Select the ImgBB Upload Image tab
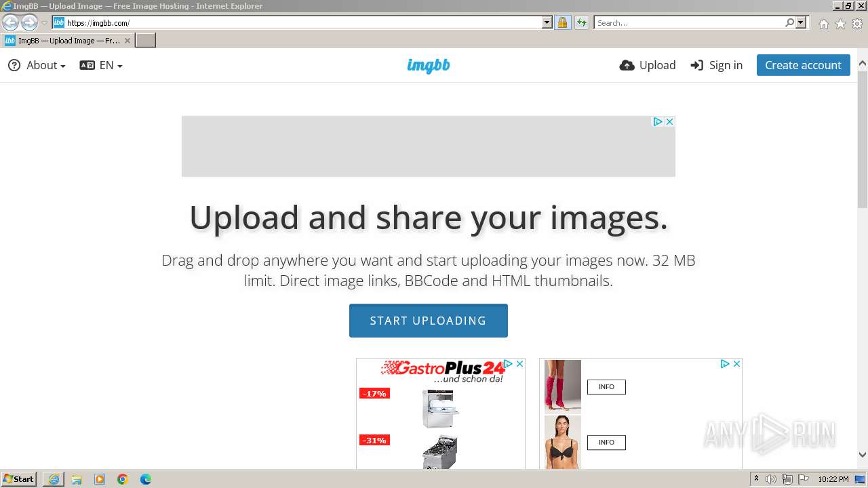This screenshot has width=868, height=488. point(68,41)
